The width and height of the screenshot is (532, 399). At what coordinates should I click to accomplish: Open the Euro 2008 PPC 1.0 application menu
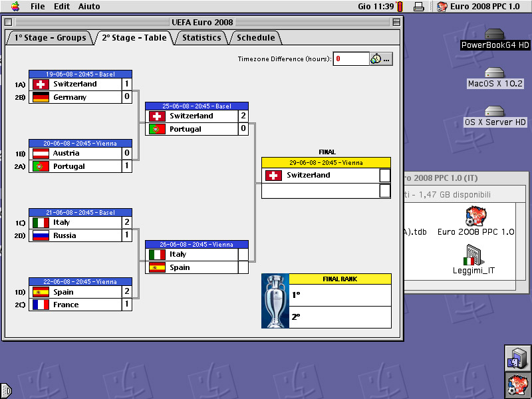pyautogui.click(x=478, y=7)
